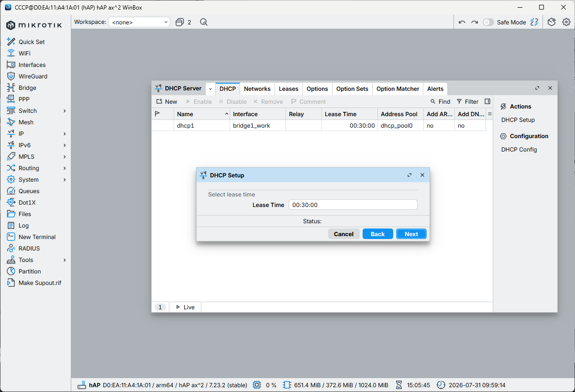575x392 pixels.
Task: Open the RADIUS section
Action: pyautogui.click(x=29, y=249)
